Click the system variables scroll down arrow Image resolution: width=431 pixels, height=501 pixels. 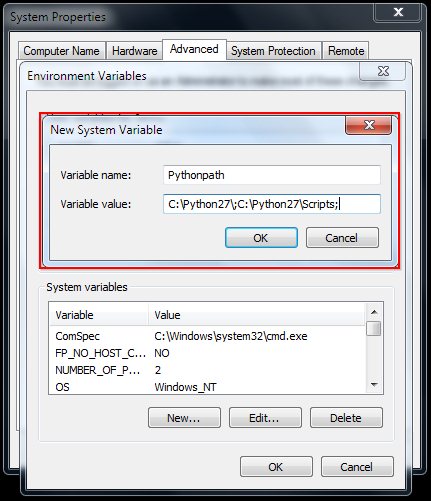(374, 385)
